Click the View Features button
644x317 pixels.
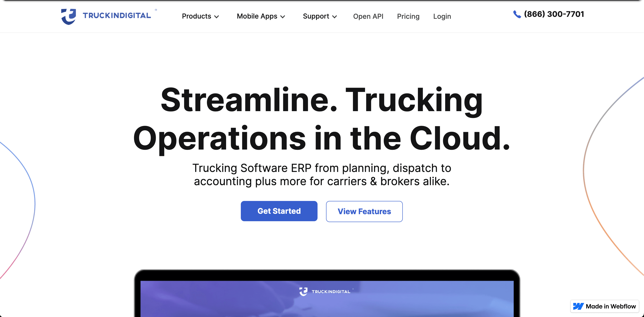pyautogui.click(x=364, y=211)
